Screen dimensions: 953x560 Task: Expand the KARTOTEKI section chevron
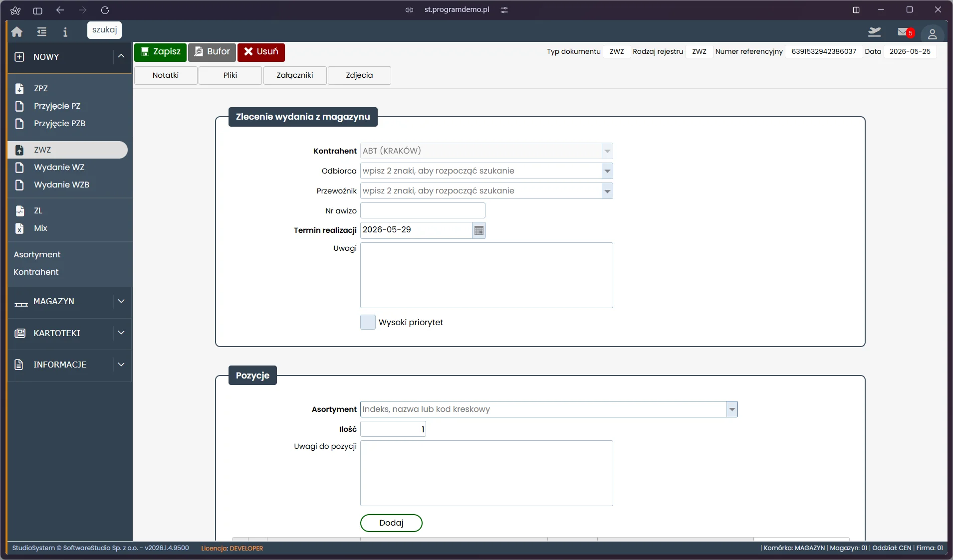pyautogui.click(x=121, y=333)
